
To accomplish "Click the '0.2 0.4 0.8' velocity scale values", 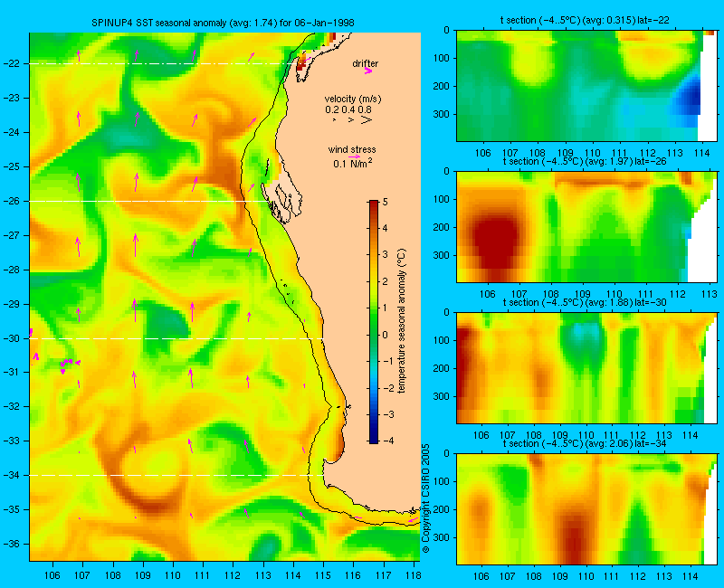I will [x=348, y=109].
